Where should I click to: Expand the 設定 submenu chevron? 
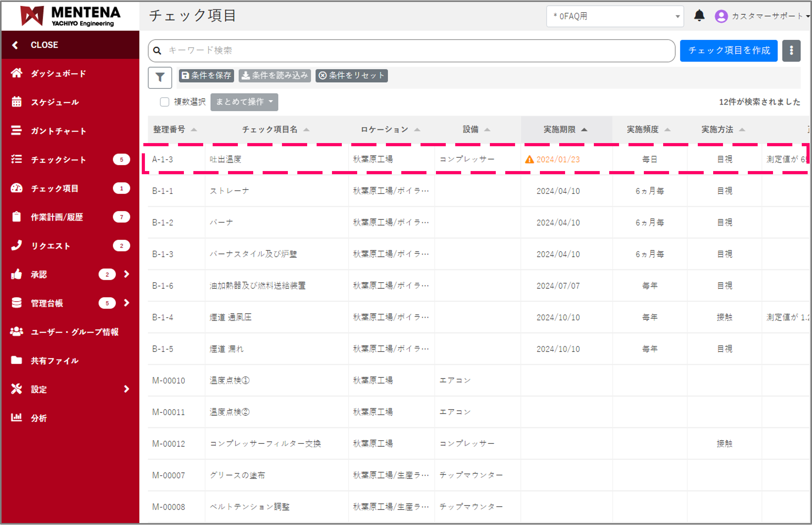(126, 389)
